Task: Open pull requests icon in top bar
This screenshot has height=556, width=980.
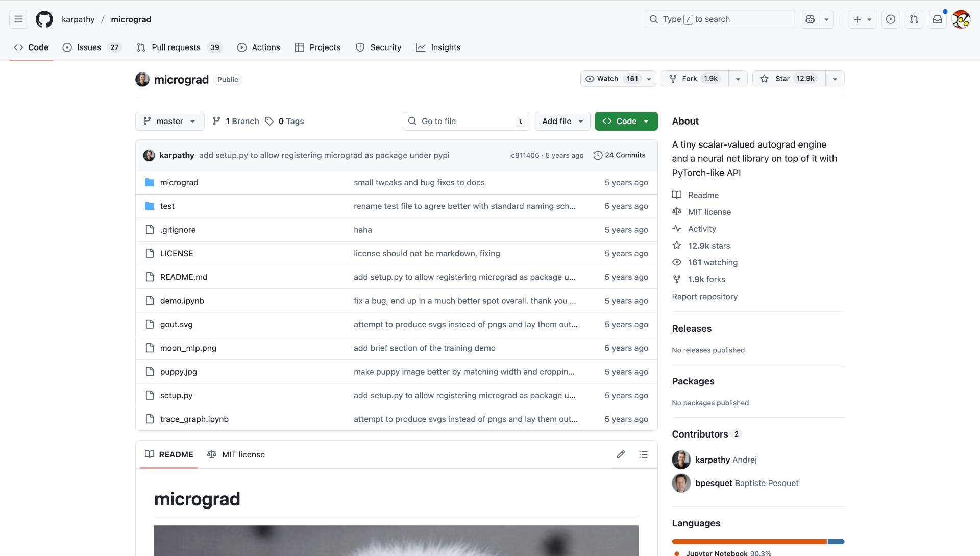Action: pyautogui.click(x=914, y=19)
